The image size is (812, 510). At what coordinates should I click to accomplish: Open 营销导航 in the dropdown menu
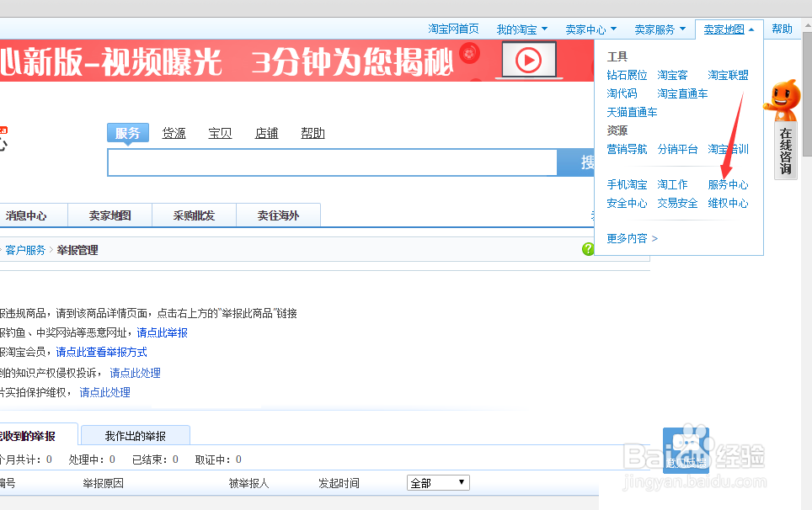coord(628,150)
